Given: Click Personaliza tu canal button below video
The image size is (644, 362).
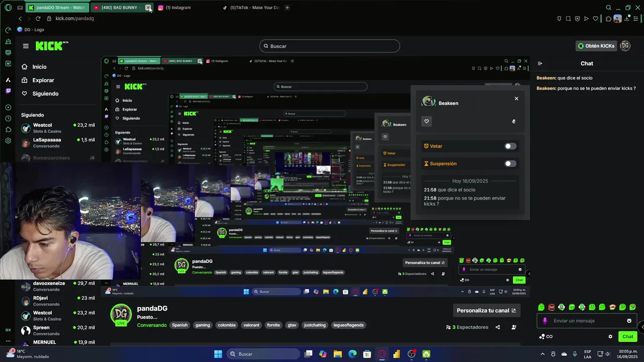Looking at the screenshot, I should (487, 311).
